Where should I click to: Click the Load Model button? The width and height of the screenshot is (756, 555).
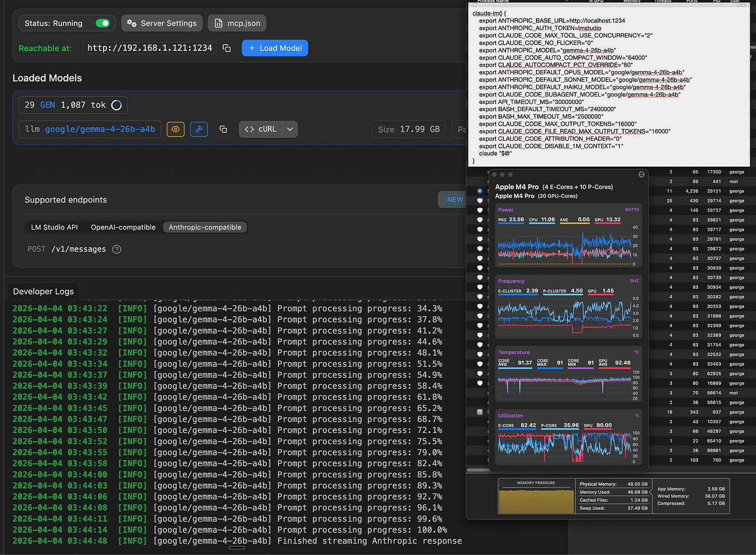point(275,48)
